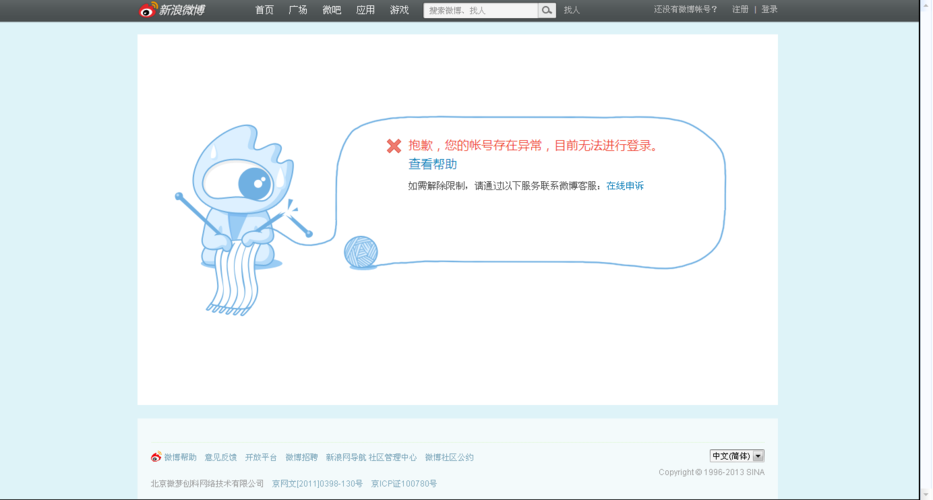Open the 社区管理中心 footer link
The width and height of the screenshot is (933, 500).
[x=393, y=457]
